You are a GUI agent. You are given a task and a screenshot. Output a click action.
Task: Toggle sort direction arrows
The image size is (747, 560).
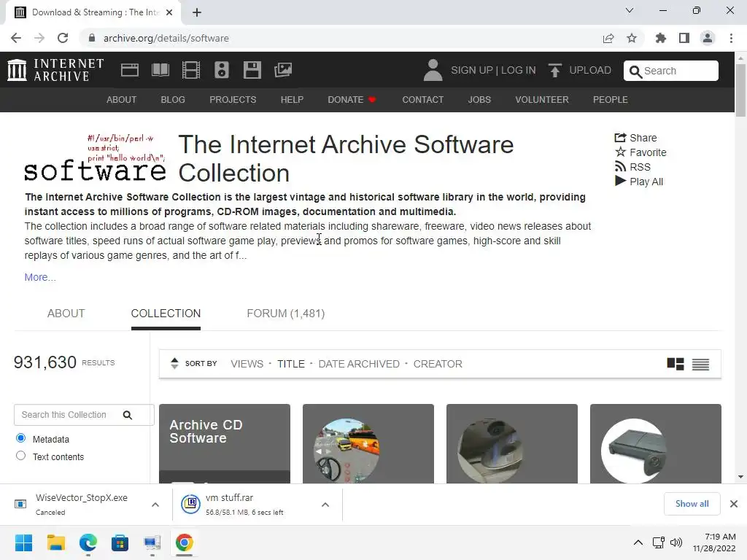(174, 363)
